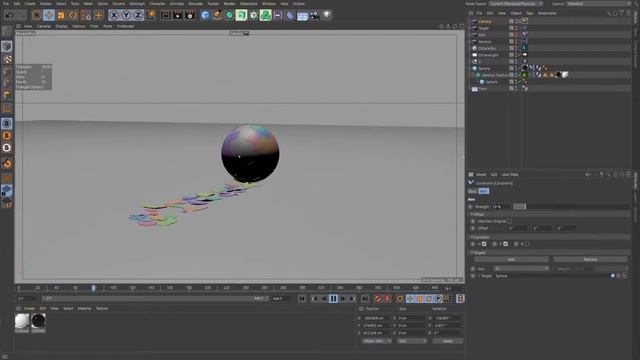
Task: Open the Render menu
Action: tap(229, 4)
